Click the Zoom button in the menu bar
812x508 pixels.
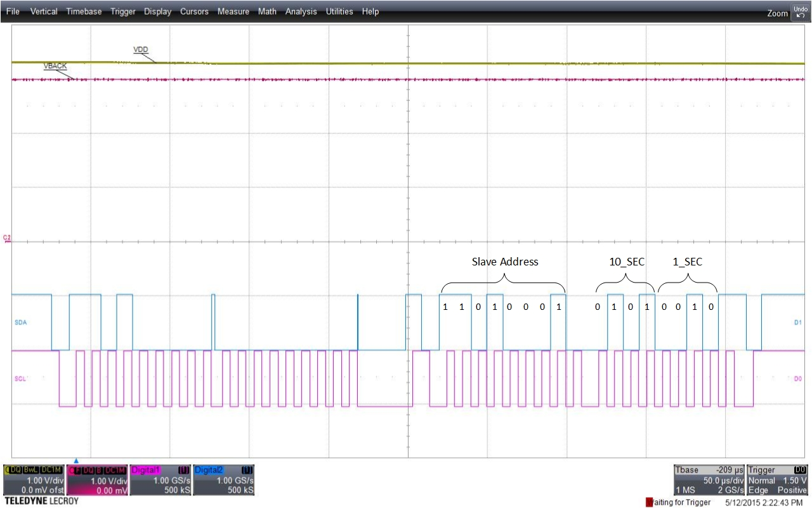777,13
